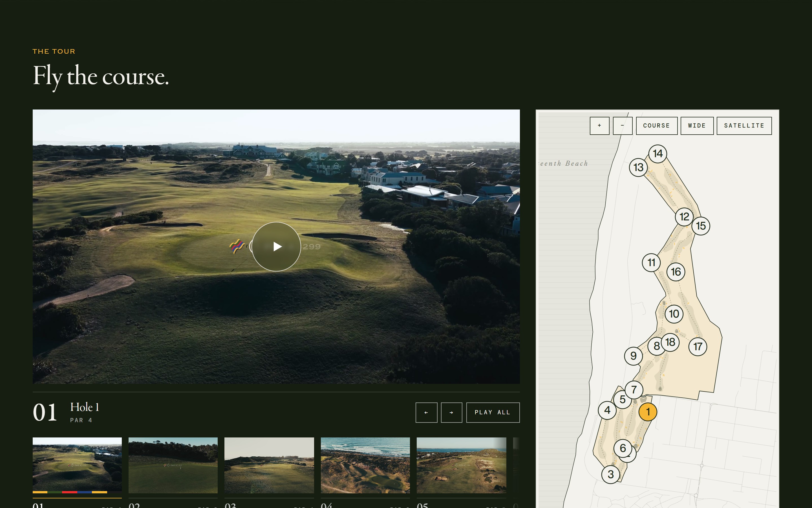Click hole 16 marker on map
The width and height of the screenshot is (812, 508).
(676, 272)
